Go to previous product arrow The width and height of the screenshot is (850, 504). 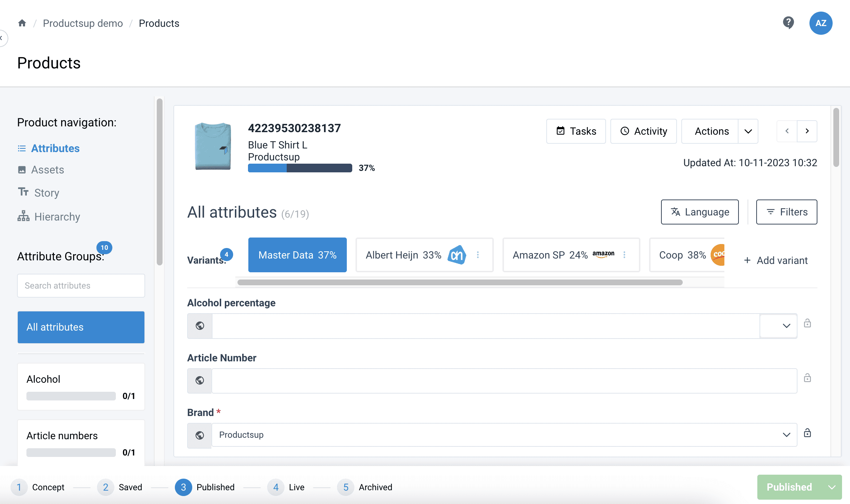[787, 131]
